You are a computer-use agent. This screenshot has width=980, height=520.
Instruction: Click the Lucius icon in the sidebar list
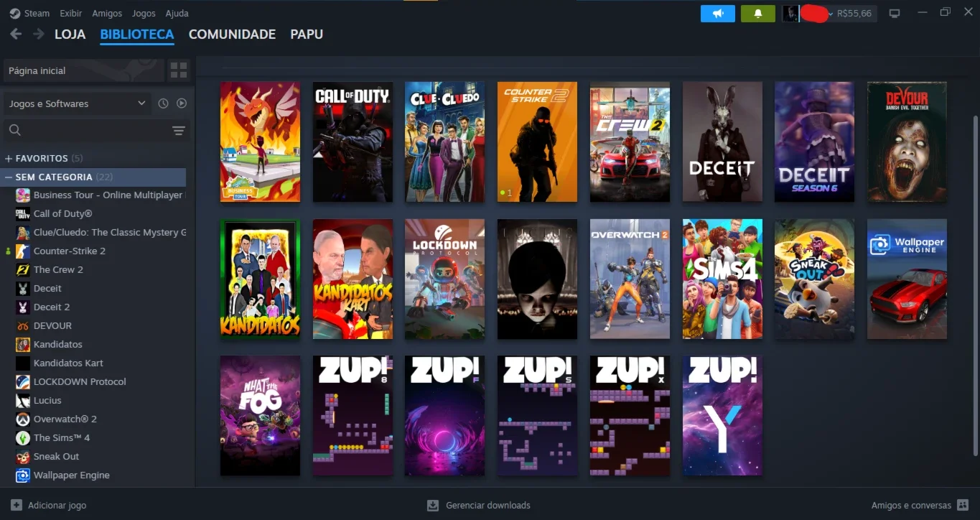(x=23, y=400)
